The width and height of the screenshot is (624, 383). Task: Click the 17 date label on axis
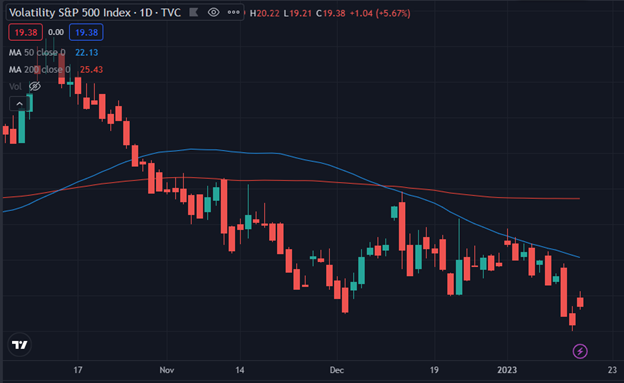(x=78, y=370)
